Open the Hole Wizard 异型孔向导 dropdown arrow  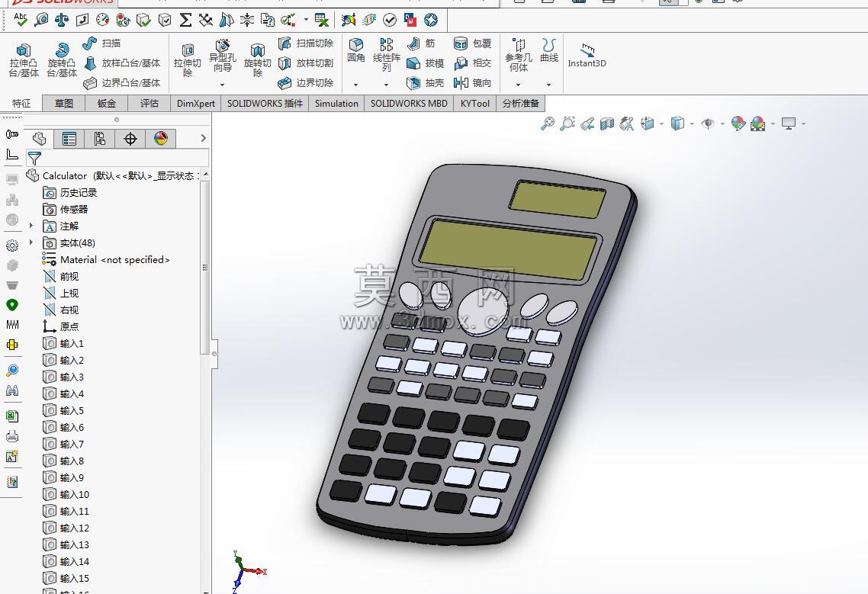tap(223, 85)
